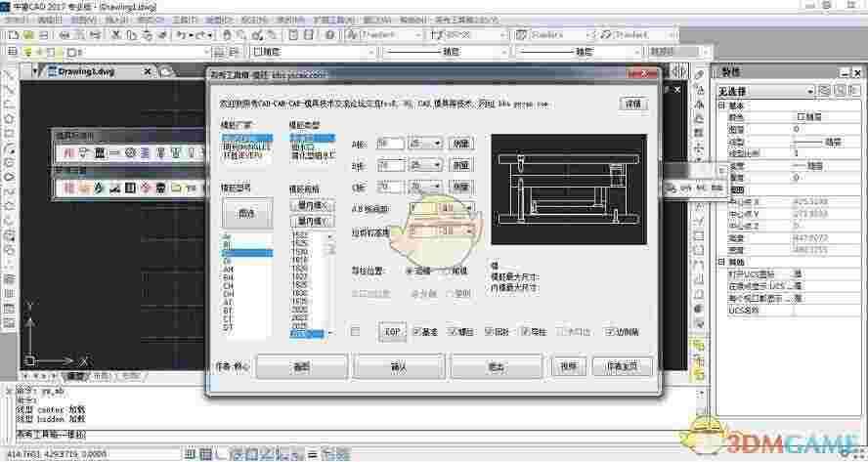Viewport: 868px width, 462px height.
Task: Click the Copy toolbar icon
Action: coord(131,35)
